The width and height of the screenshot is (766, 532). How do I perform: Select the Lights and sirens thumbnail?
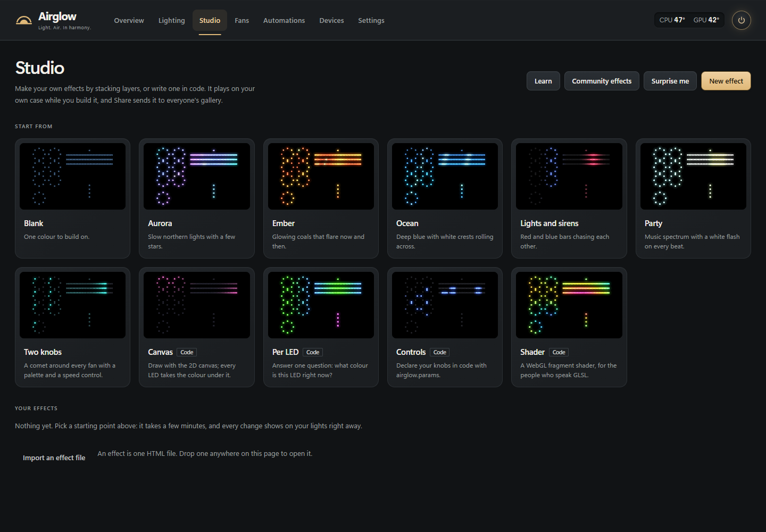click(x=569, y=176)
